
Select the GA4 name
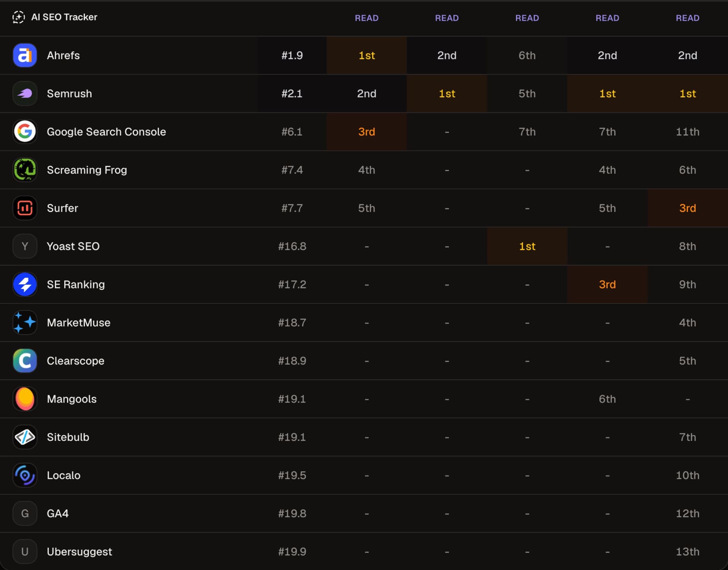(x=58, y=514)
